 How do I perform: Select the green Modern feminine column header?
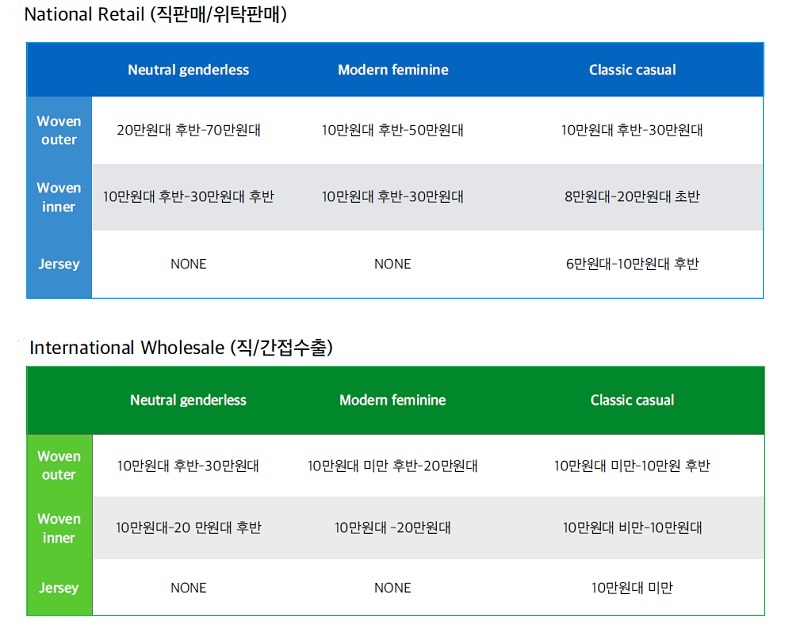click(x=392, y=400)
